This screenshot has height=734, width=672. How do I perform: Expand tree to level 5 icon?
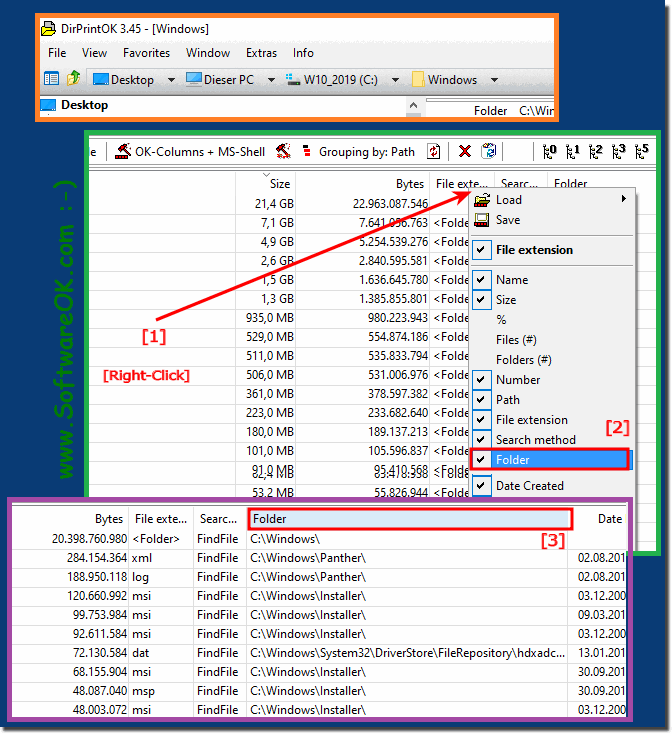[642, 151]
